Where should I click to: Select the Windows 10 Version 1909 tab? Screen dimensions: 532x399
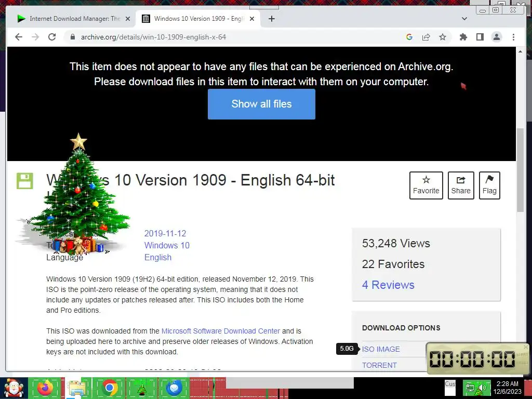(198, 19)
